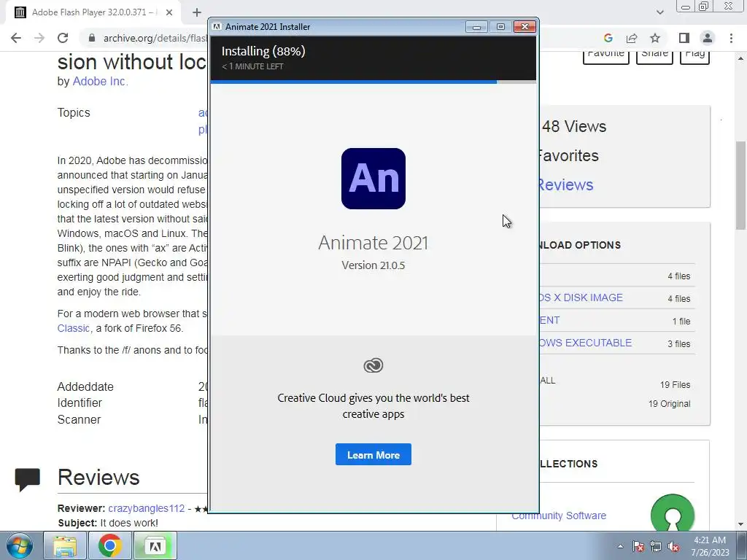Toggle Chrome side panel icon
Image resolution: width=747 pixels, height=560 pixels.
pos(684,38)
